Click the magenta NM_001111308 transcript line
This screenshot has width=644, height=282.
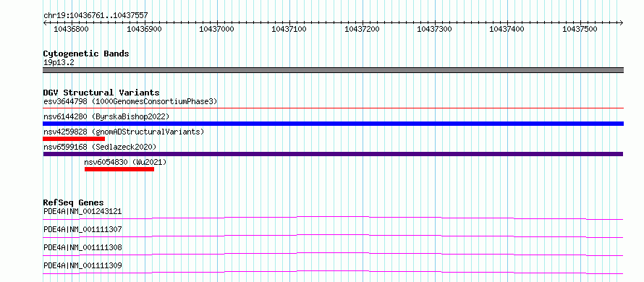[x=333, y=254]
